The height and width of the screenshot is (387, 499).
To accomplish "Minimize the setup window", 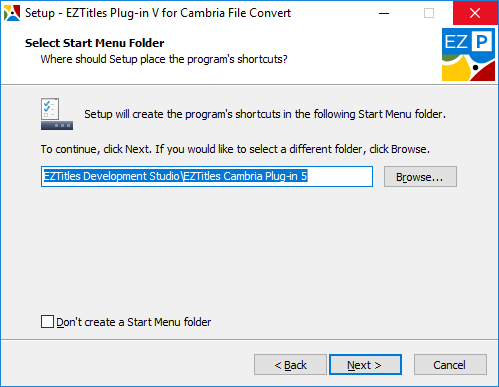I will tap(384, 13).
